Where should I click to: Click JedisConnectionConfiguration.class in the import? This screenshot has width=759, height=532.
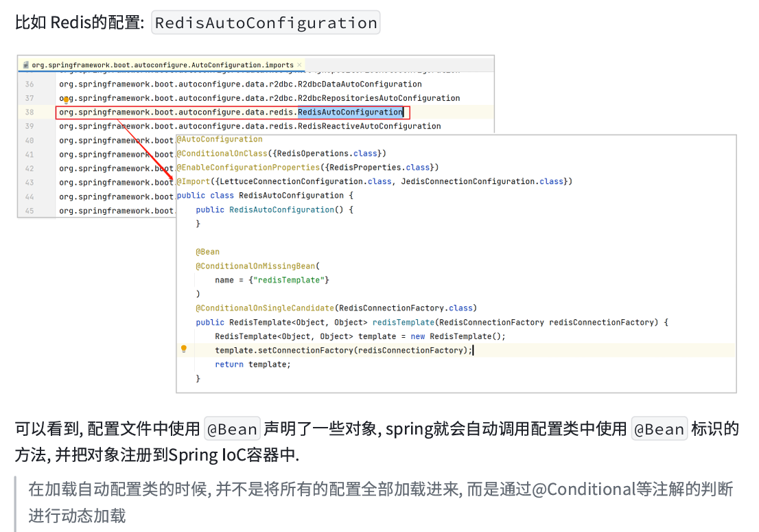coord(482,181)
